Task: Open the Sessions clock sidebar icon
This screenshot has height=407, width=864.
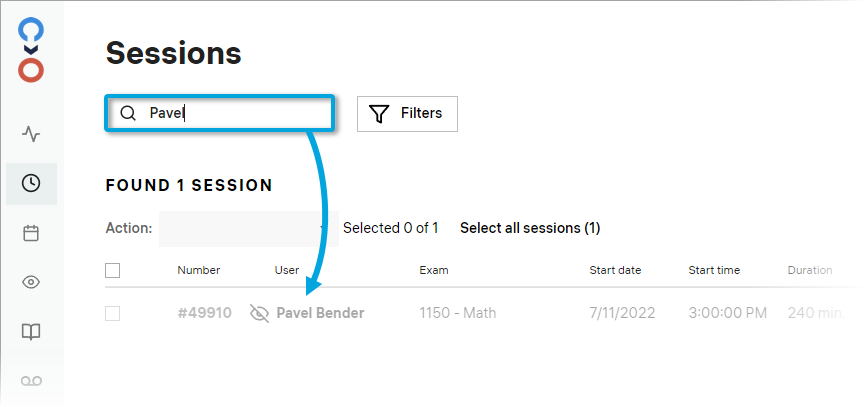Action: [31, 183]
